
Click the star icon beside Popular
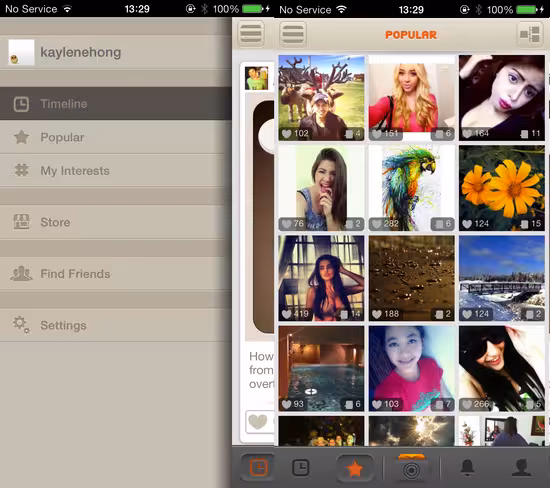click(21, 137)
